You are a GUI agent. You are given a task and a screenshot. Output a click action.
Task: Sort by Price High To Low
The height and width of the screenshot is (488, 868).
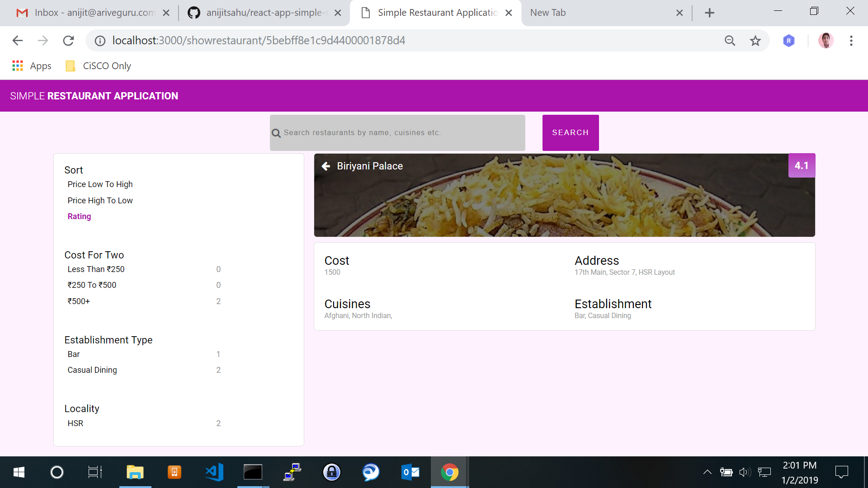click(x=100, y=201)
